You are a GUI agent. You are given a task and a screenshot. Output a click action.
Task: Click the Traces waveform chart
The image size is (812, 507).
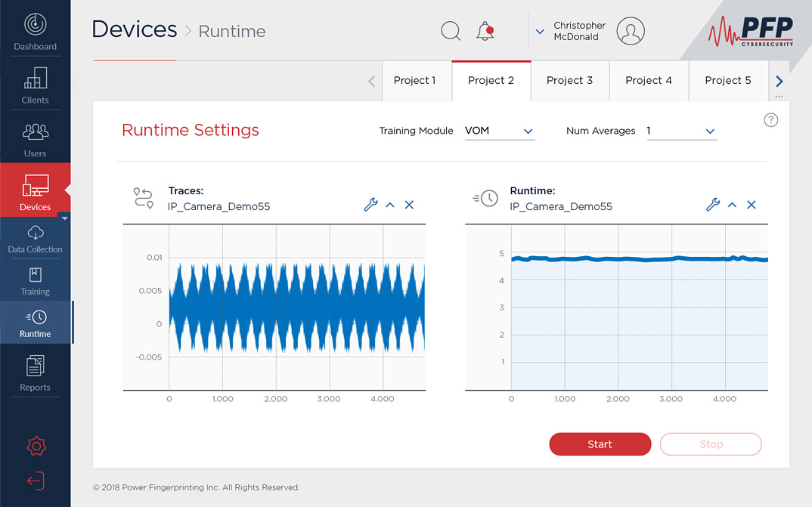274,308
